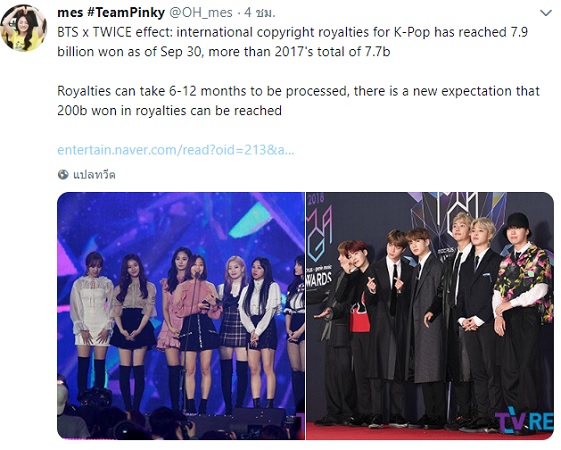Open the BTS red carpet photo
Image resolution: width=561 pixels, height=450 pixels.
(x=430, y=316)
